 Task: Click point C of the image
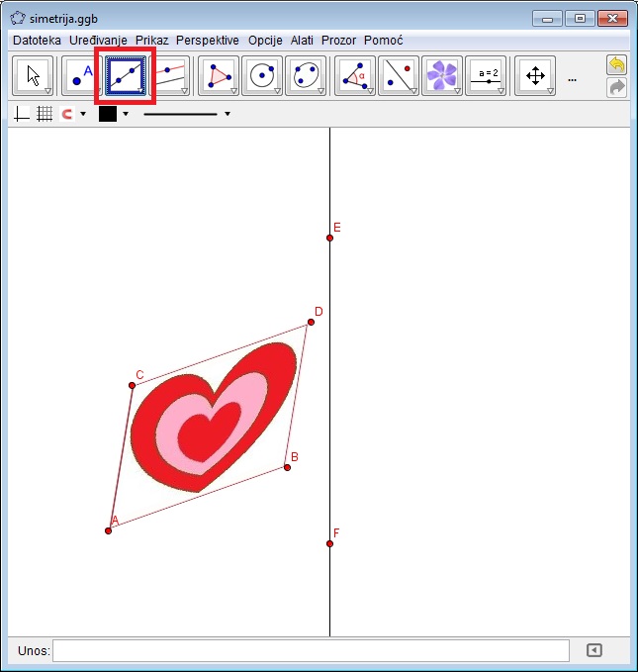[x=132, y=386]
